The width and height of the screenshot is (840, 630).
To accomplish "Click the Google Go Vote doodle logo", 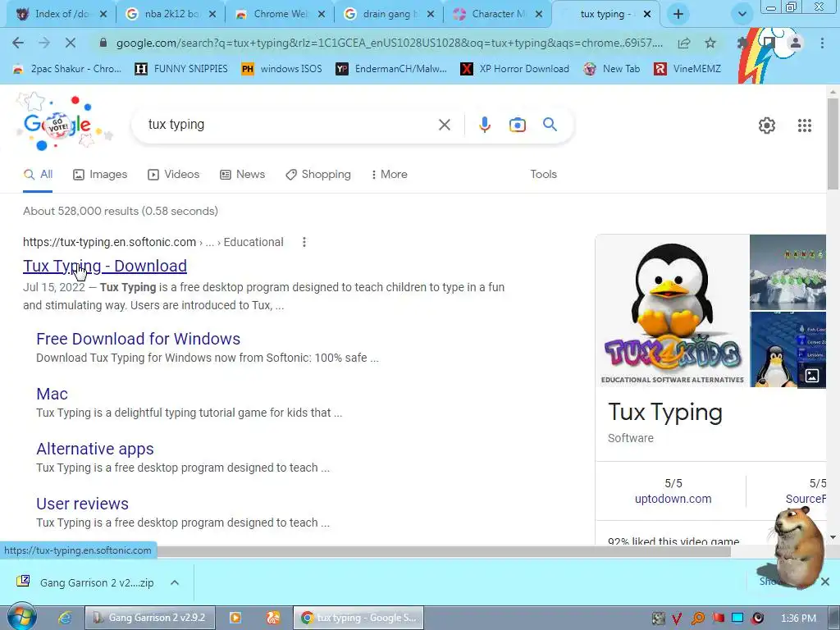I will [59, 123].
